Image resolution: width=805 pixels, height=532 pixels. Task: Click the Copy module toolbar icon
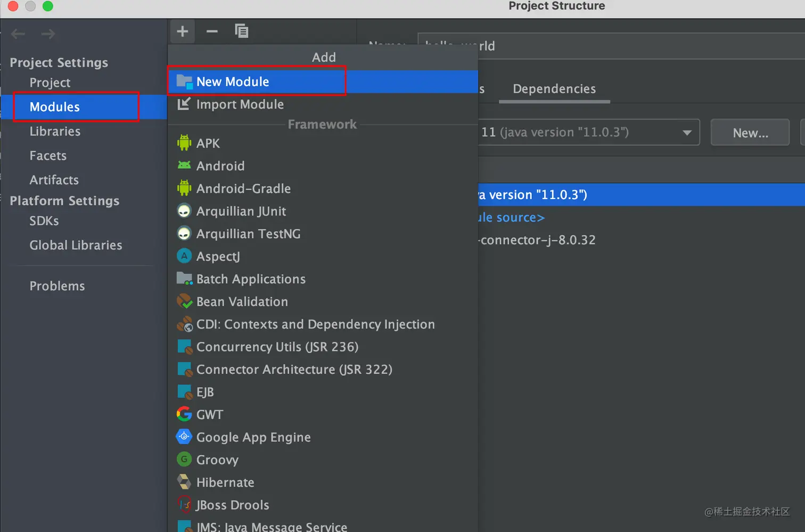[x=242, y=31]
